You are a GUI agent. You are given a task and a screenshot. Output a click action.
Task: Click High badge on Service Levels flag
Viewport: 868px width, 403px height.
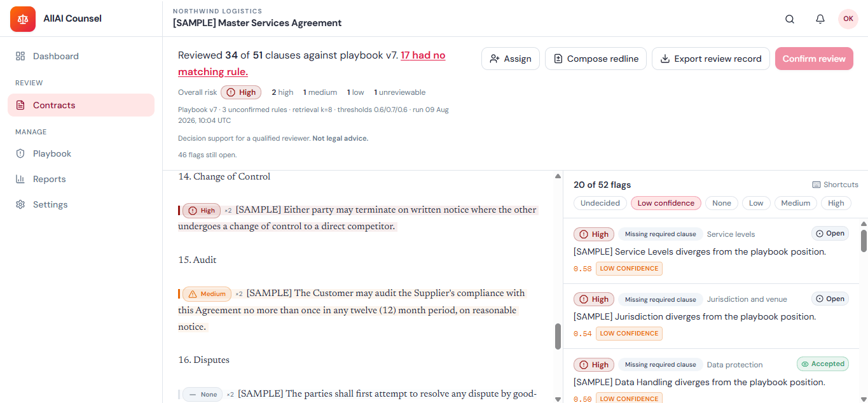click(594, 234)
